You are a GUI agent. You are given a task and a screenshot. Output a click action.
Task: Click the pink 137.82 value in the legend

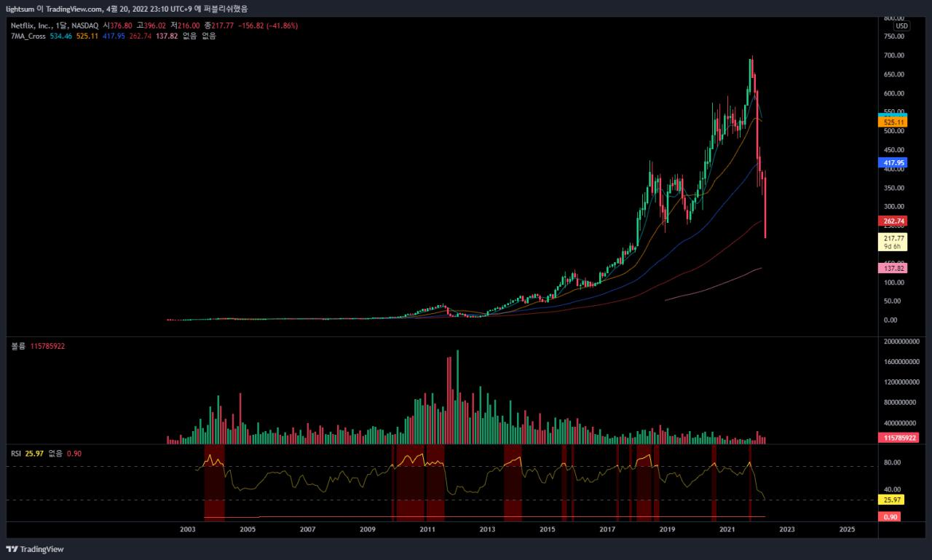tap(167, 35)
